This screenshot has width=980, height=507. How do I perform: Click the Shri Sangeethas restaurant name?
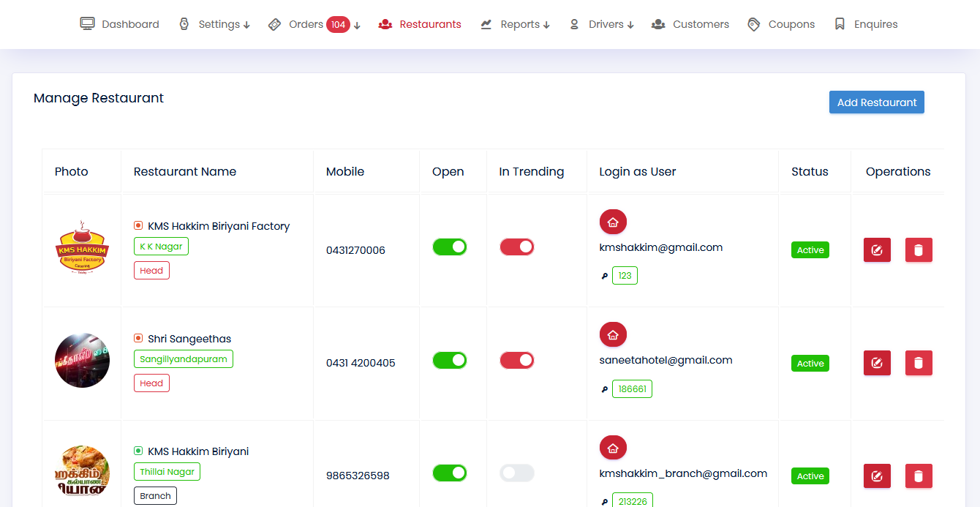coord(189,339)
